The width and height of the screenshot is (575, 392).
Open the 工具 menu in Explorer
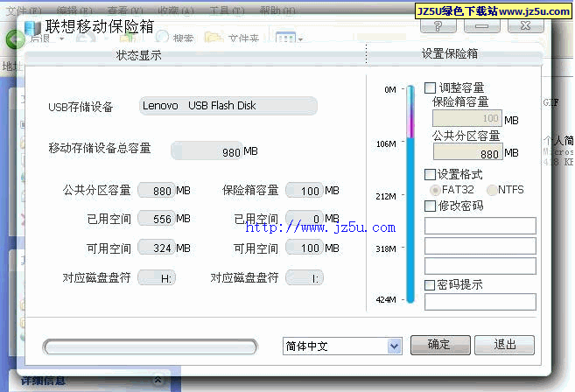click(227, 10)
